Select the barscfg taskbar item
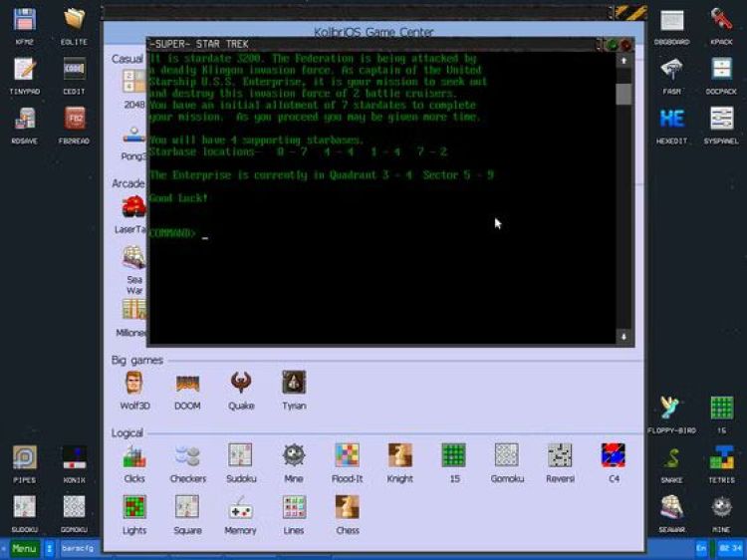 tap(78, 549)
